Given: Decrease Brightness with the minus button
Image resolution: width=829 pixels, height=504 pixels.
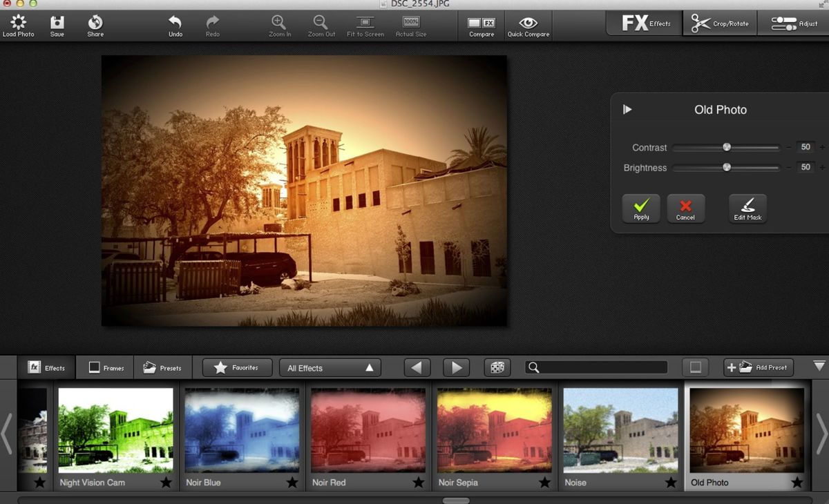Looking at the screenshot, I should (788, 167).
